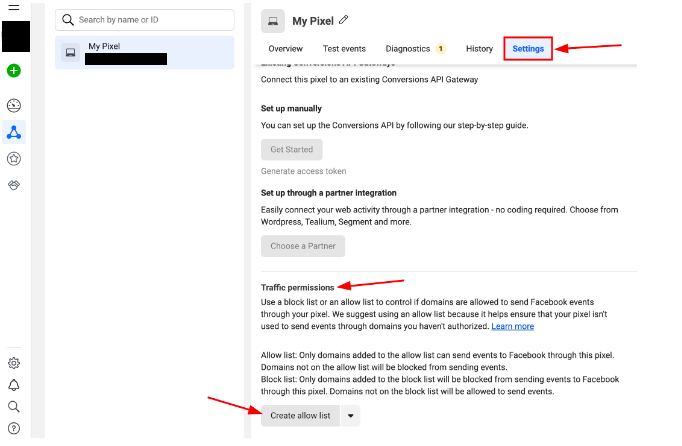Open the Test events tab
The height and width of the screenshot is (446, 682).
coord(344,49)
